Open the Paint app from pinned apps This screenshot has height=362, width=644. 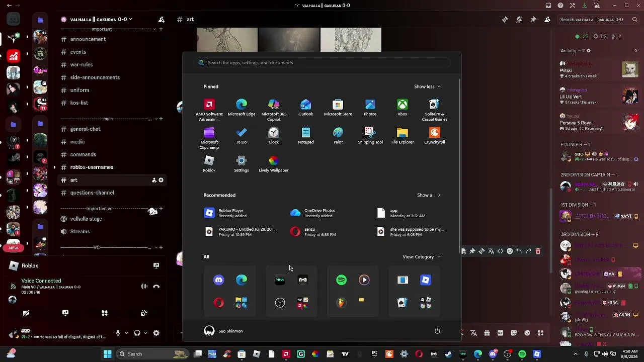[338, 136]
